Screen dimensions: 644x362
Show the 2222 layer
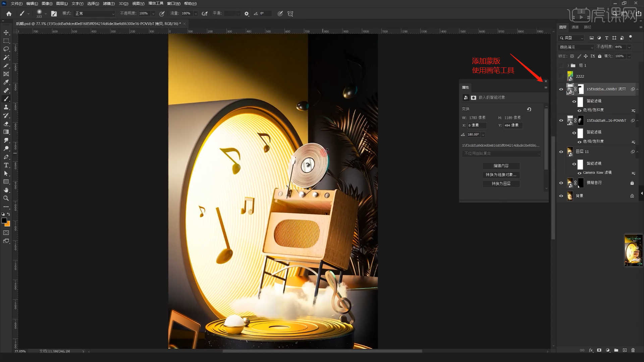pos(561,76)
